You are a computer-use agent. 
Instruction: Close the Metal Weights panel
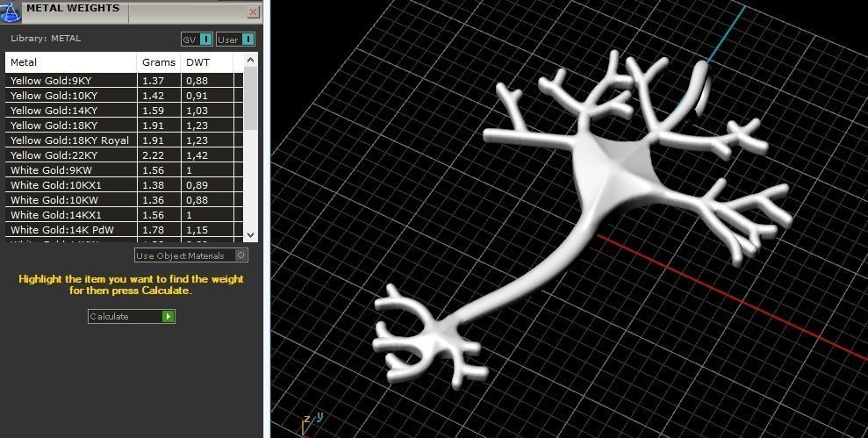(253, 11)
